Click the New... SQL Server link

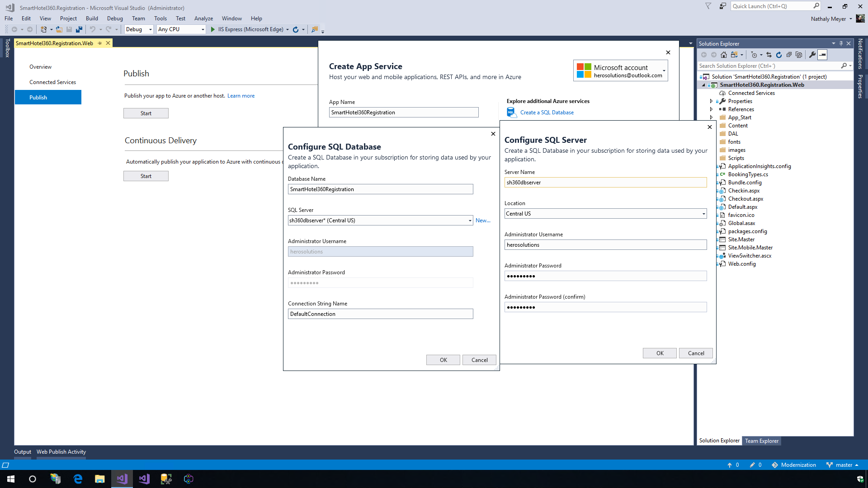[483, 221]
